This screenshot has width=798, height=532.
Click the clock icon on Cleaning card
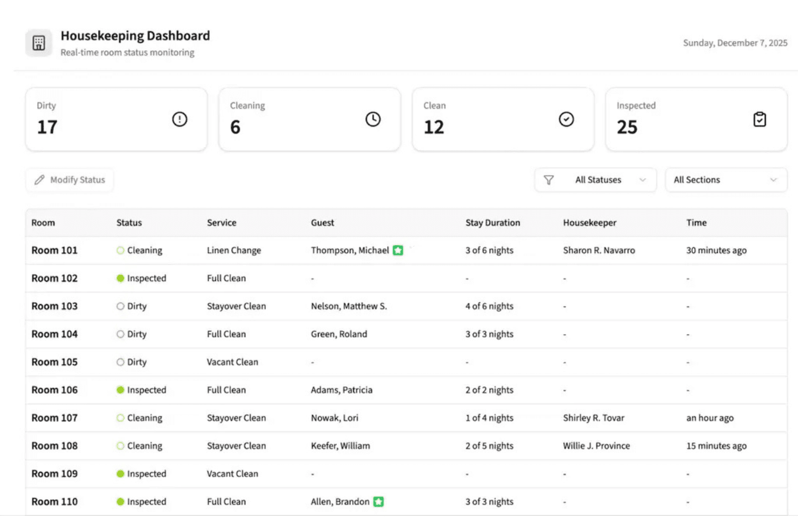[373, 119]
